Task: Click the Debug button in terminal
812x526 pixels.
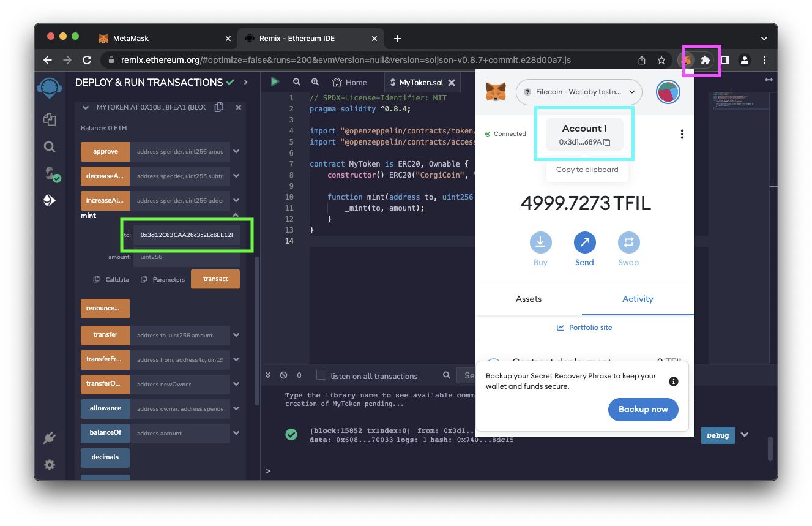Action: 718,435
